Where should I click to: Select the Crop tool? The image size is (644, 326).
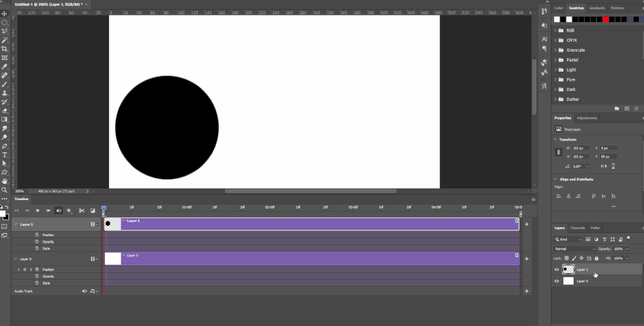[x=5, y=49]
